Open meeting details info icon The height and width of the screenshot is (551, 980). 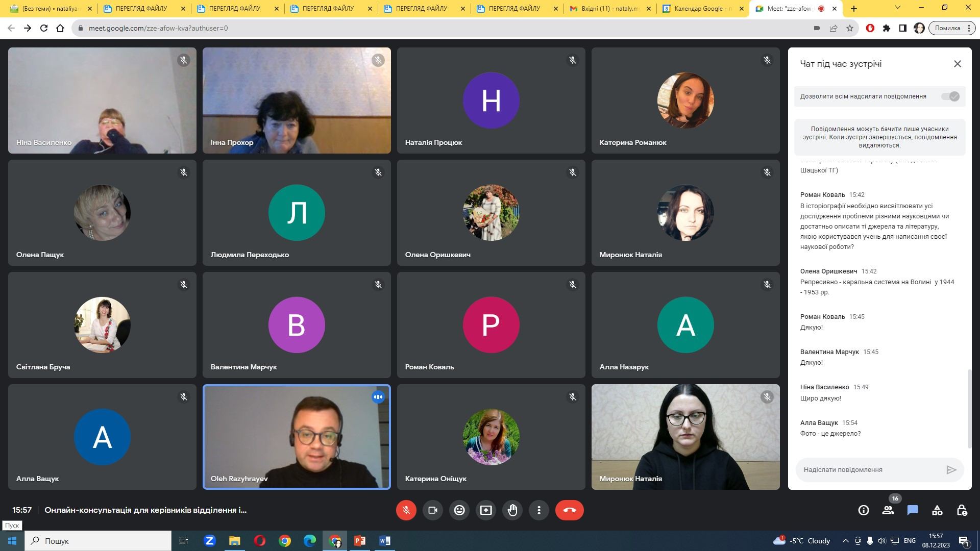pos(864,510)
